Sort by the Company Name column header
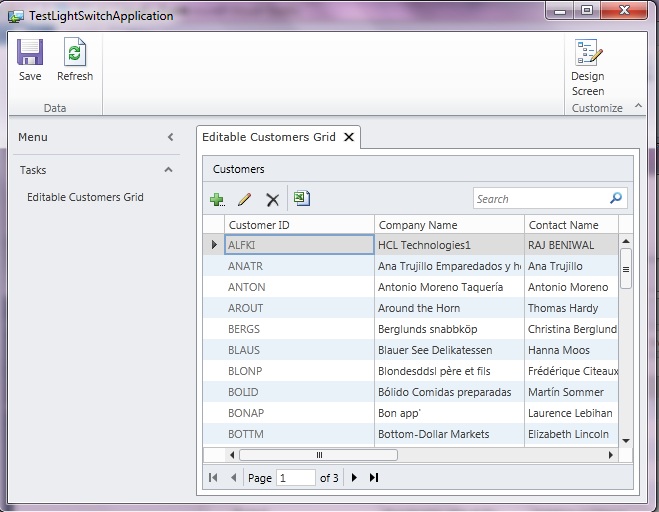659x512 pixels. pos(449,225)
